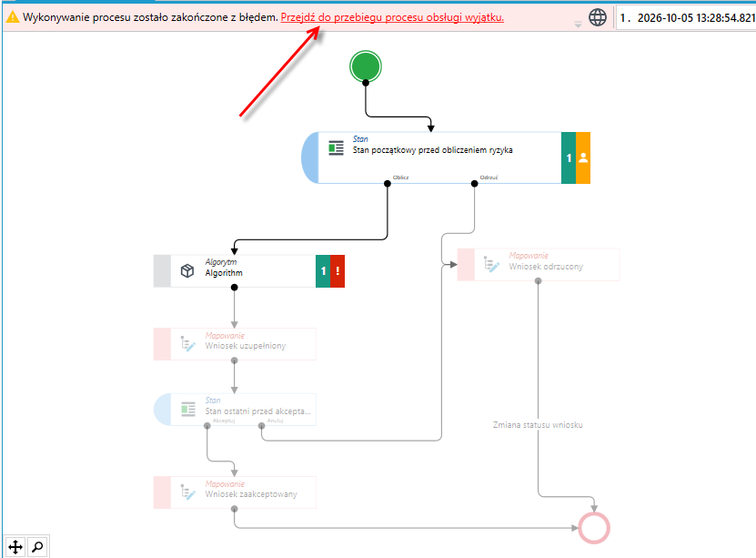
Task: Click the green start event circle
Action: (366, 66)
